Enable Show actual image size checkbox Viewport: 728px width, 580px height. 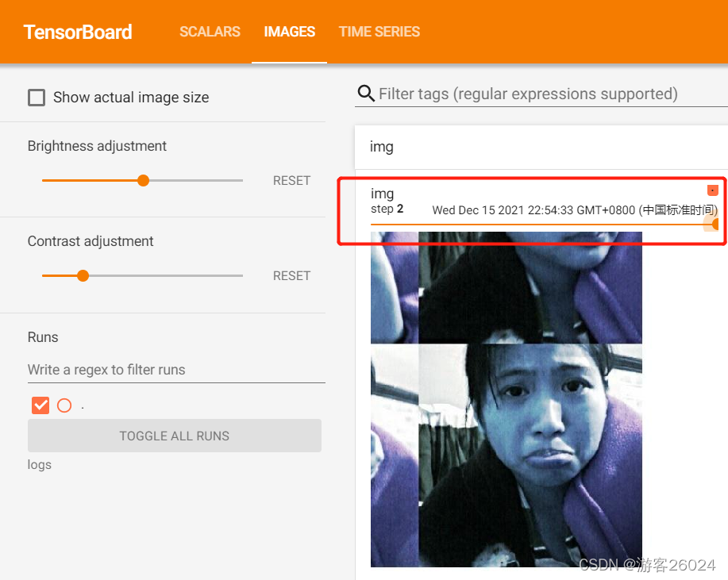37,98
